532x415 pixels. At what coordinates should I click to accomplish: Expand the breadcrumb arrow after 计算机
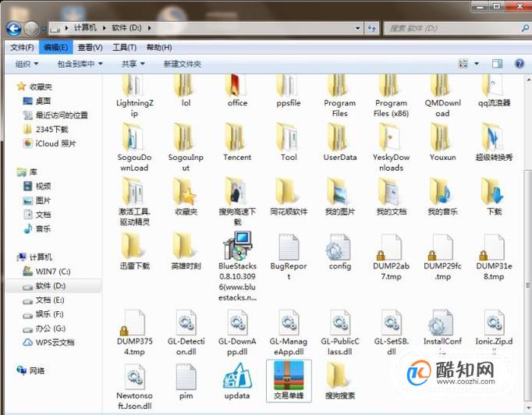104,28
